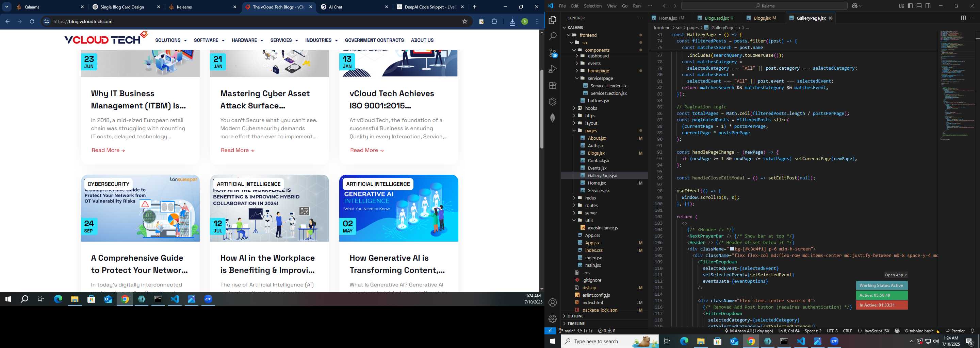The width and height of the screenshot is (980, 348).
Task: Open the MongoDB leaf icon in activity bar
Action: tap(552, 118)
